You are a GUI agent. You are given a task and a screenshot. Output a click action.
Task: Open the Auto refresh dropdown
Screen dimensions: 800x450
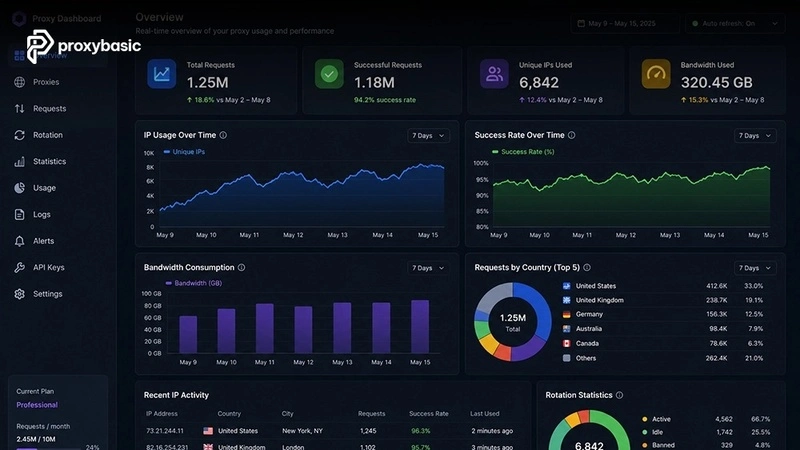point(735,23)
